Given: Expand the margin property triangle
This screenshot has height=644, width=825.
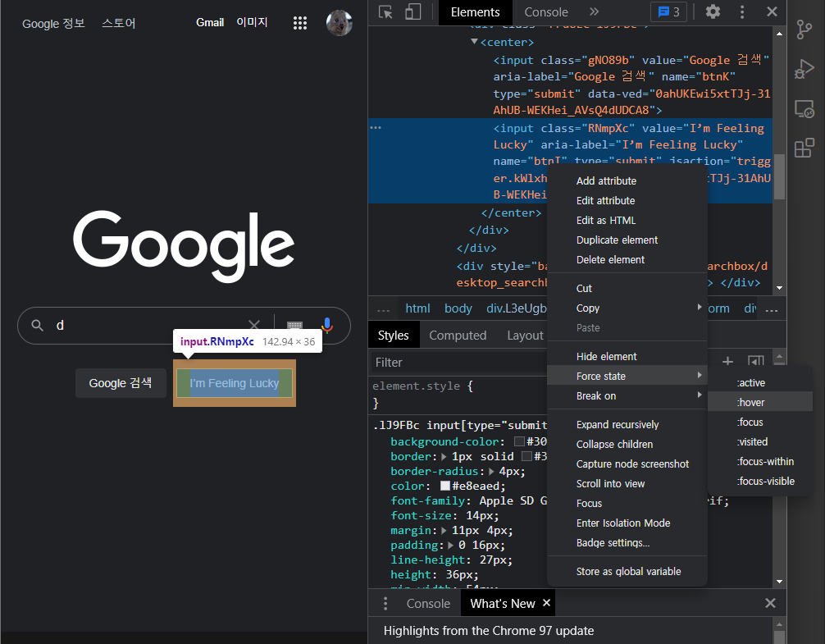Looking at the screenshot, I should pos(444,530).
